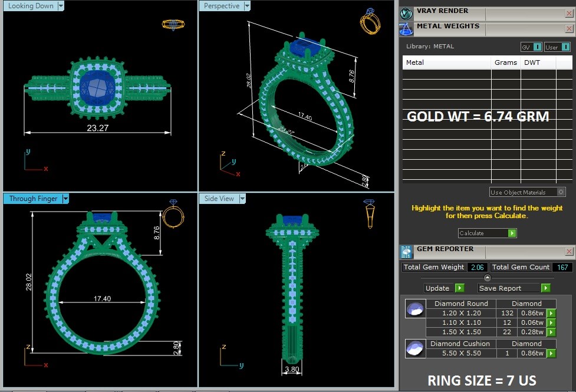Click green arrow beside 1.50 X 1.50 row

(551, 334)
